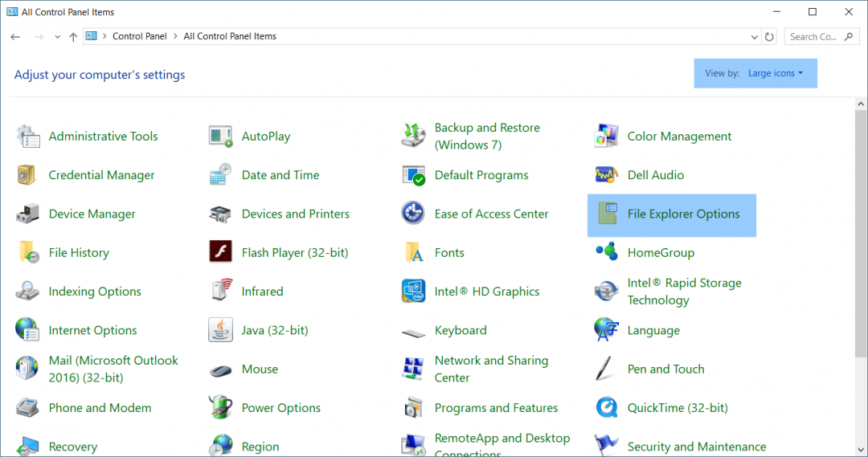Viewport: 868px width, 457px height.
Task: Click the Internet Options globe icon
Action: (x=27, y=330)
